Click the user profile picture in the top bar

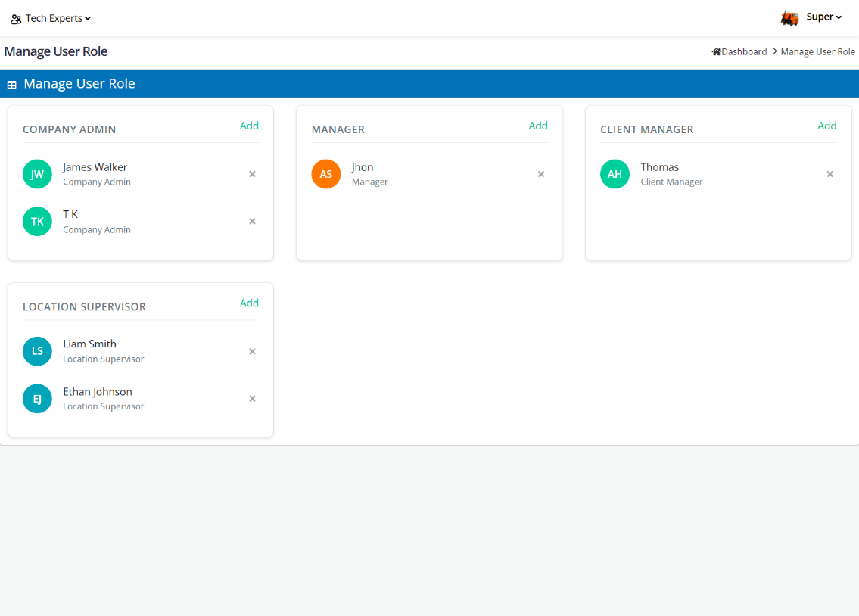pos(789,17)
